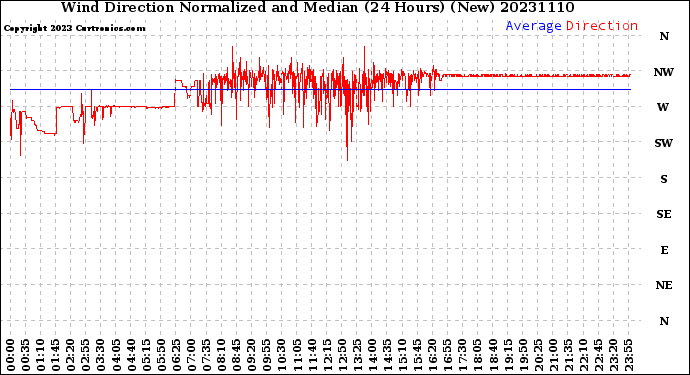This screenshot has height=375, width=690.
Task: Select the '23:20' time axis label
Action: 613,355
